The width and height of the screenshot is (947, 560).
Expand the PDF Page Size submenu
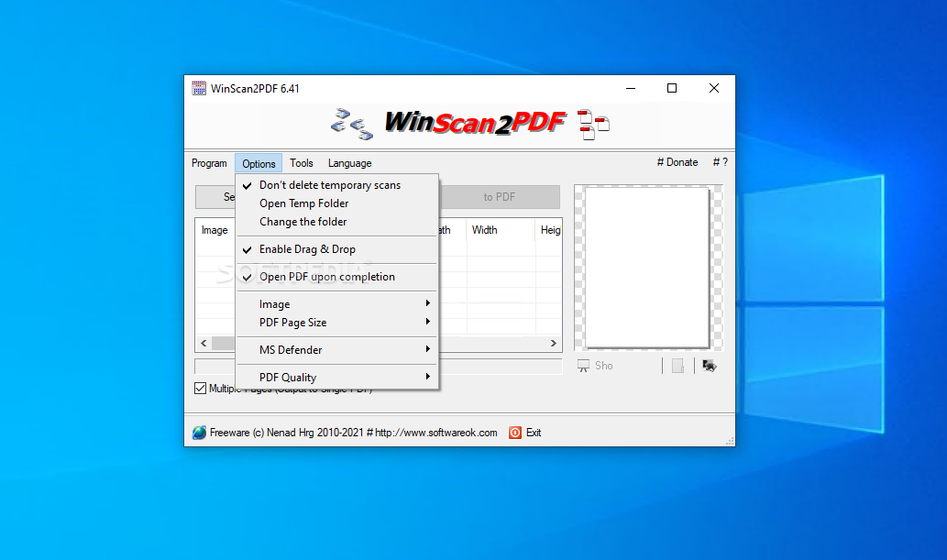tap(337, 323)
